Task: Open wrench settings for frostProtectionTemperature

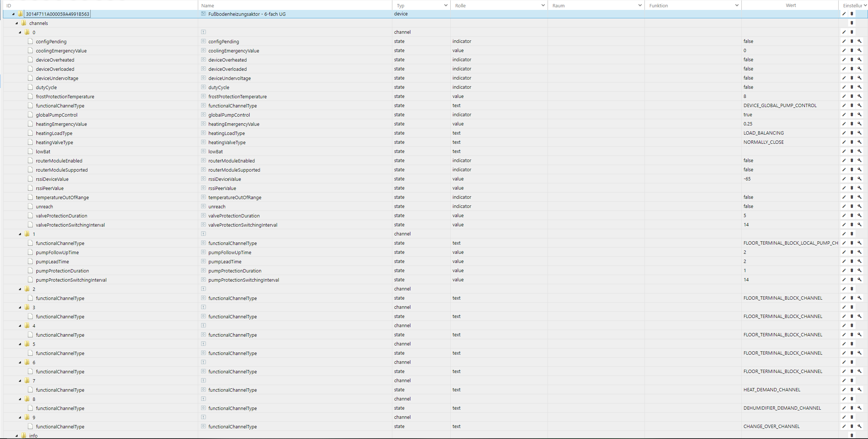Action: coord(859,96)
